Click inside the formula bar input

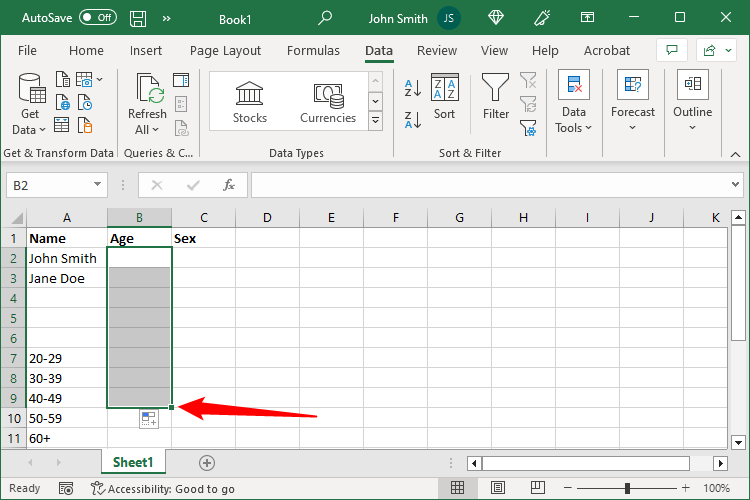click(x=488, y=185)
